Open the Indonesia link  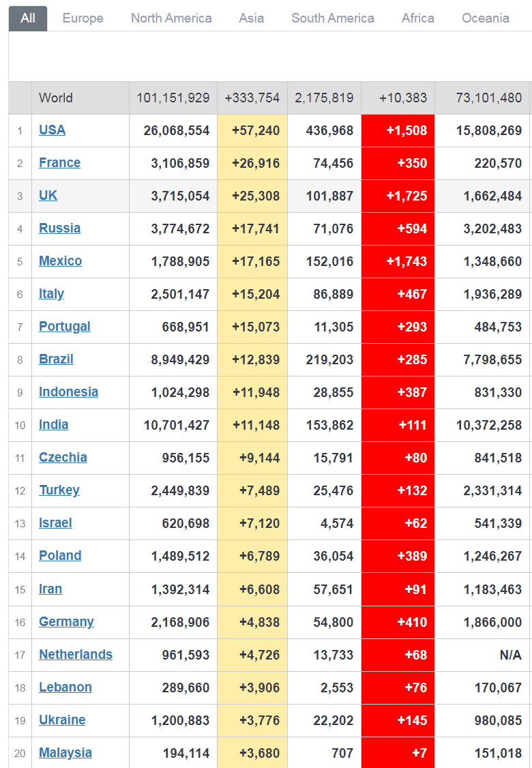(x=68, y=392)
